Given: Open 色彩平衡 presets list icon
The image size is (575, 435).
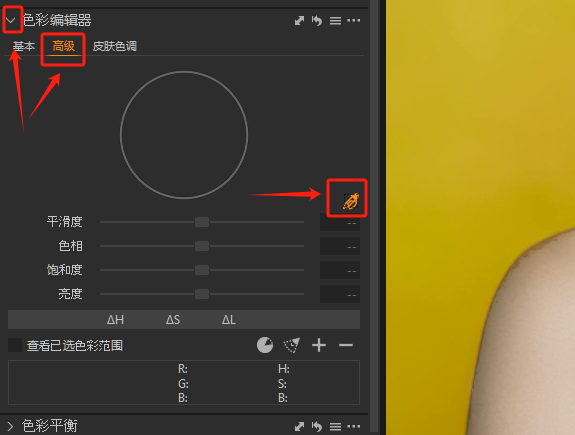Looking at the screenshot, I should coord(335,427).
